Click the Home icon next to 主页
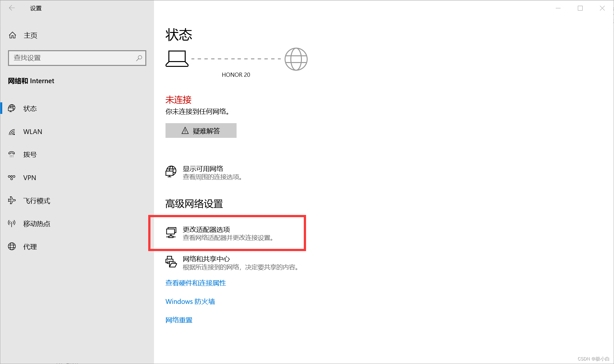 12,35
